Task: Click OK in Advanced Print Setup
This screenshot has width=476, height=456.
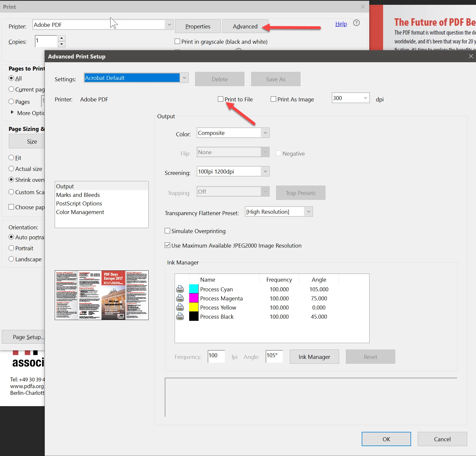Action: tap(386, 439)
